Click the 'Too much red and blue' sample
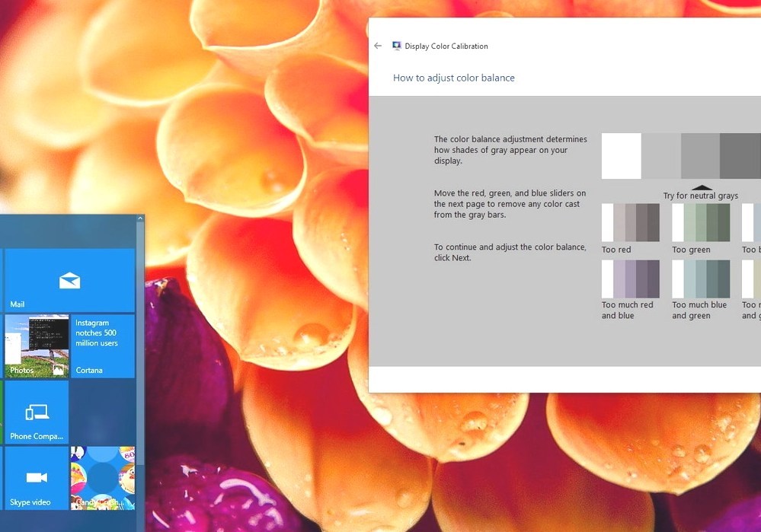This screenshot has width=761, height=532. 630,277
